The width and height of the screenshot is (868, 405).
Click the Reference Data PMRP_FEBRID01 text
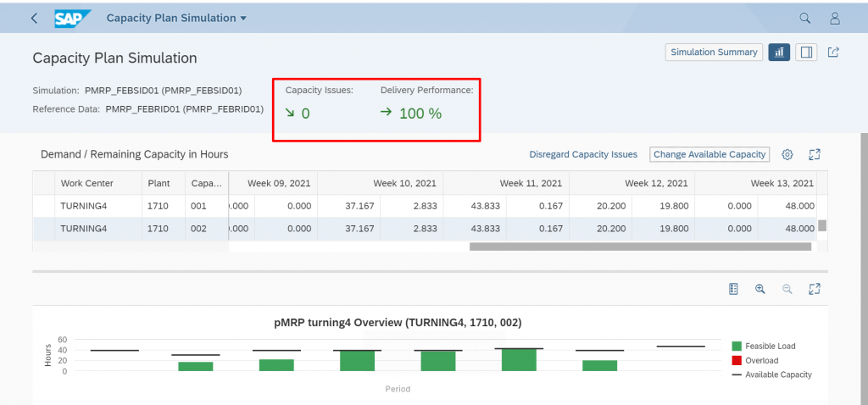click(x=184, y=109)
